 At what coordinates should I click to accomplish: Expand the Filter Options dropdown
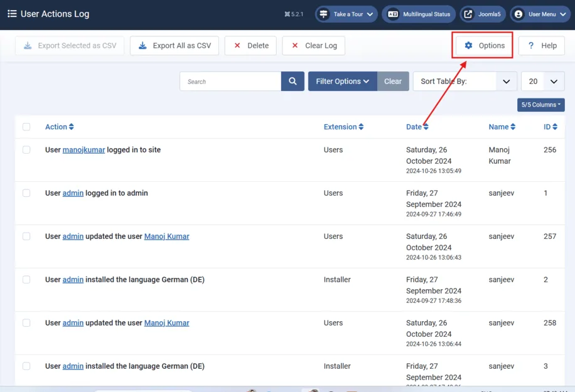point(343,82)
